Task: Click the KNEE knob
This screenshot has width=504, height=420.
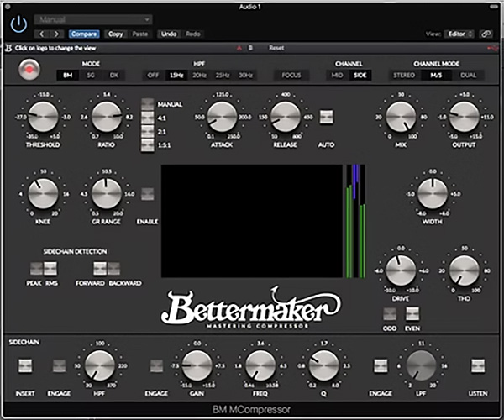Action: [43, 194]
